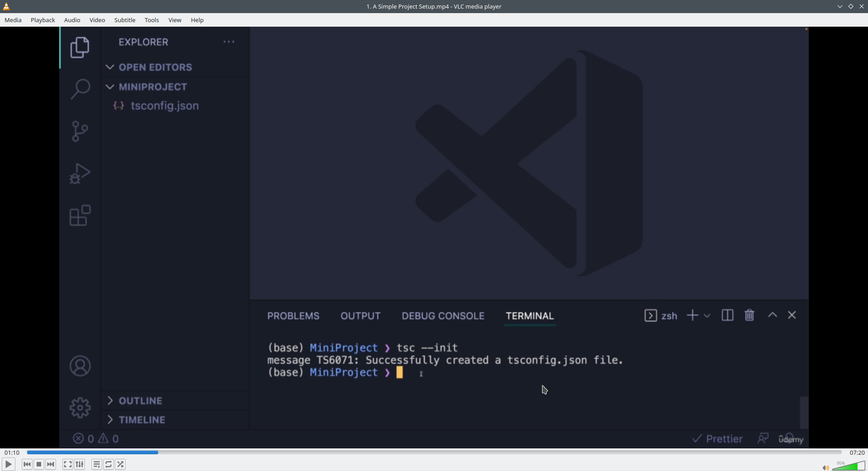The height and width of the screenshot is (471, 868).
Task: Click the errors count in the status bar
Action: tap(84, 439)
